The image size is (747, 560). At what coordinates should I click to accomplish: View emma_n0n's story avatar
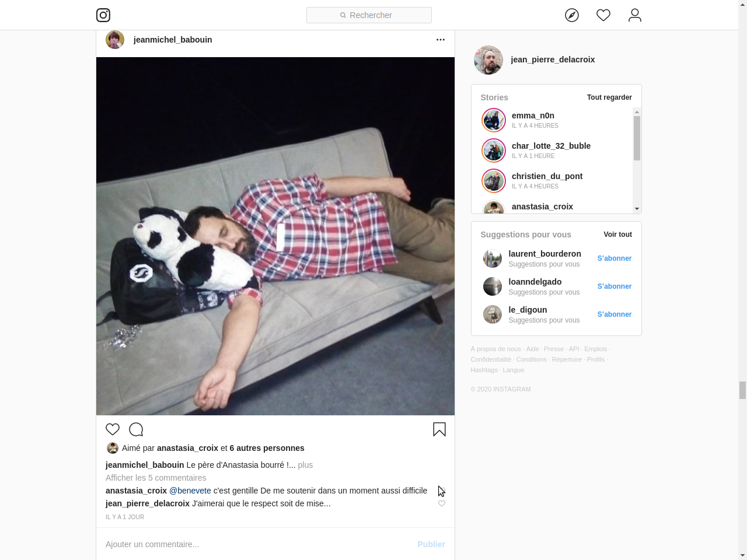tap(494, 120)
